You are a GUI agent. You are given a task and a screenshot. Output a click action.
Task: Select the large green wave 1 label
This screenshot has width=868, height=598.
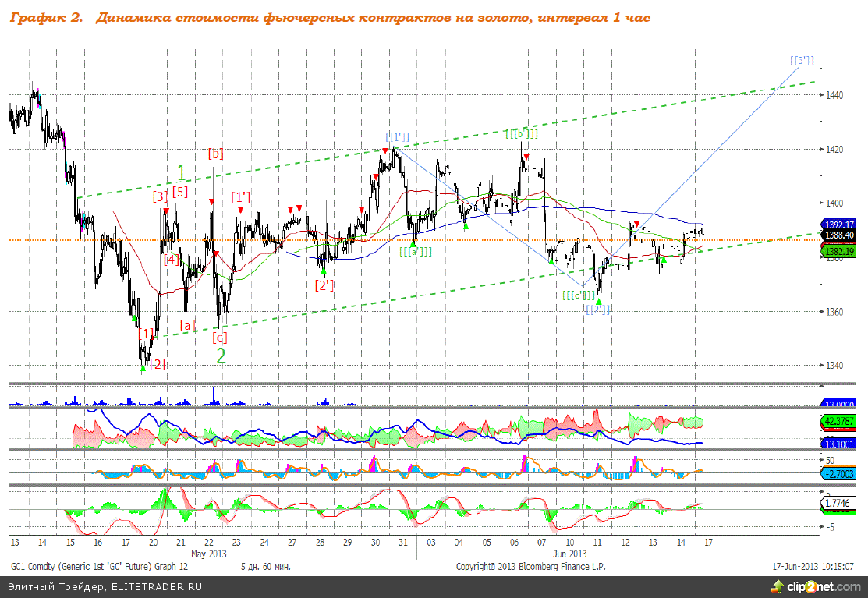pyautogui.click(x=181, y=172)
